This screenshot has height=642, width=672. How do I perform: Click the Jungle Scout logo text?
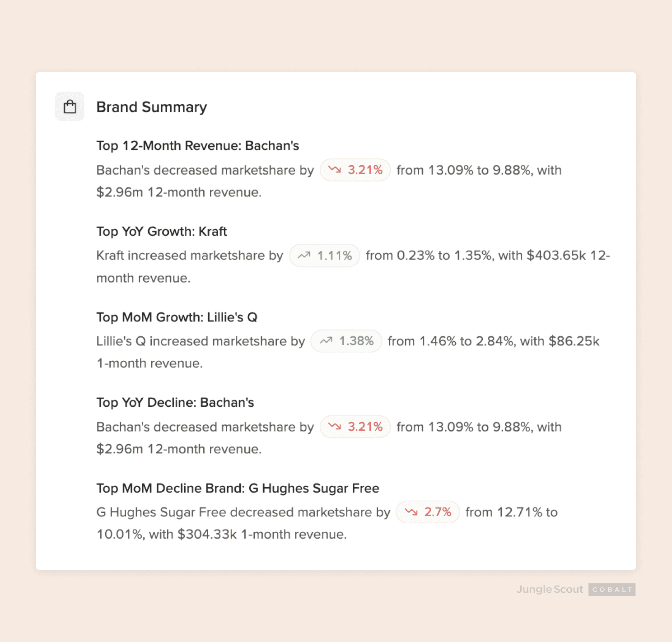(550, 589)
